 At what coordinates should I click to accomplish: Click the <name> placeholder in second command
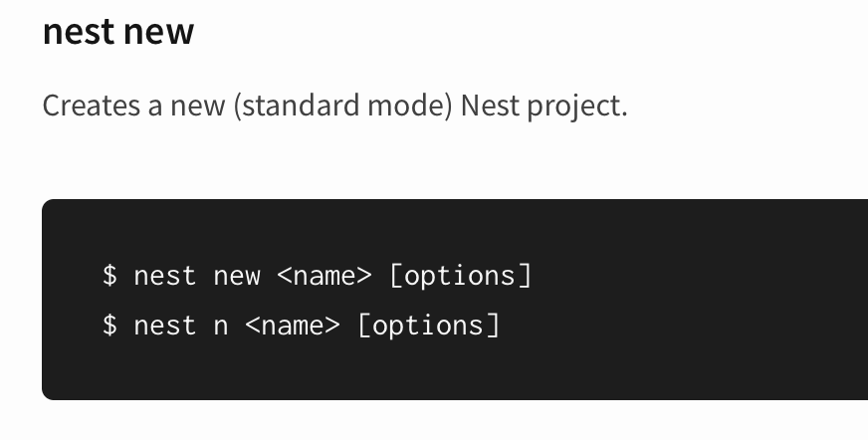click(x=293, y=325)
